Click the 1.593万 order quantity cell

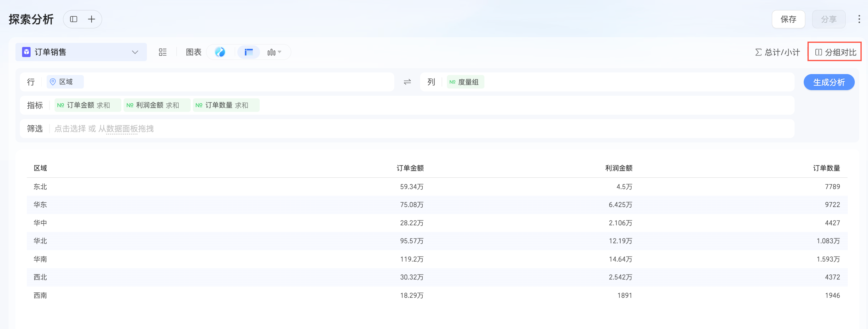click(x=828, y=259)
